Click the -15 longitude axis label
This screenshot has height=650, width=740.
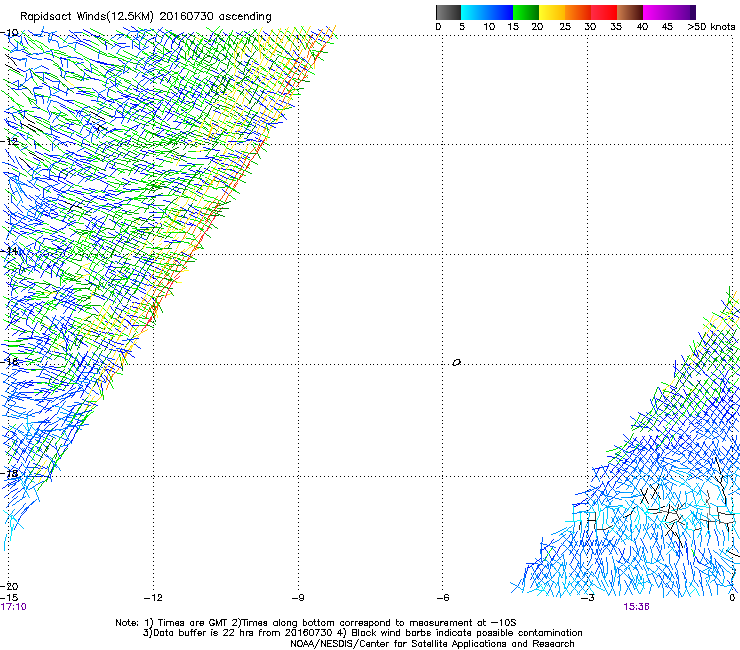9,598
